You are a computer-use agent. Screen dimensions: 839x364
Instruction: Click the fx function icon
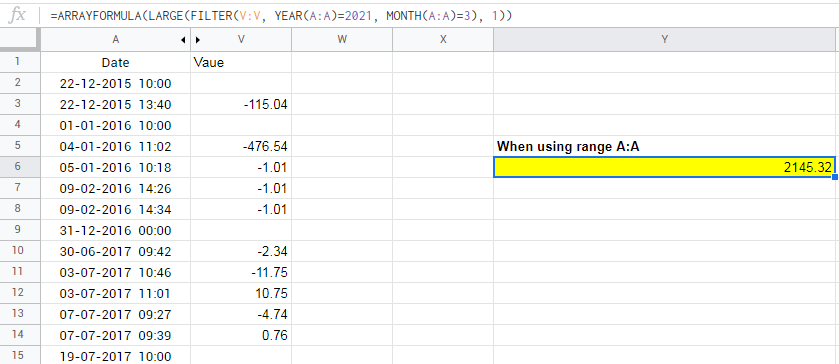pos(18,16)
